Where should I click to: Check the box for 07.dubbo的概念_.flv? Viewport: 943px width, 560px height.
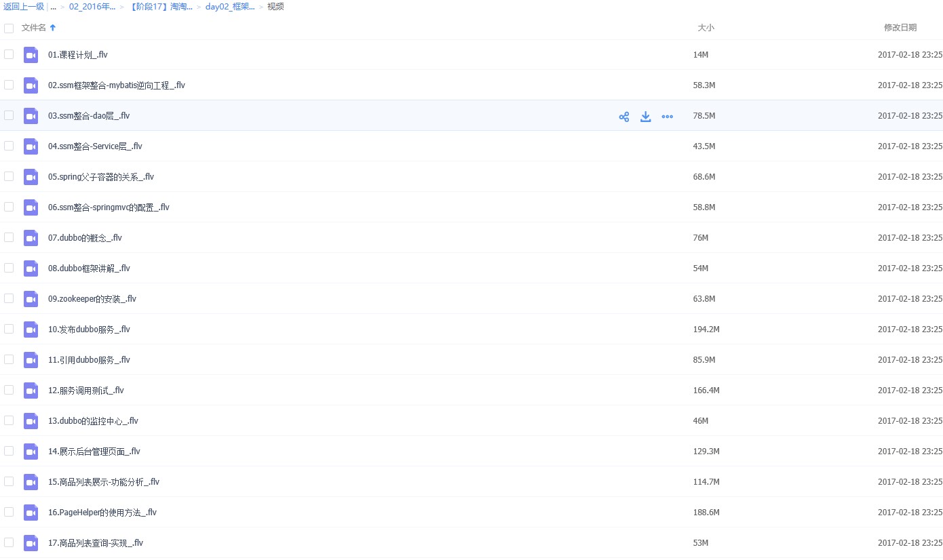[x=9, y=237]
